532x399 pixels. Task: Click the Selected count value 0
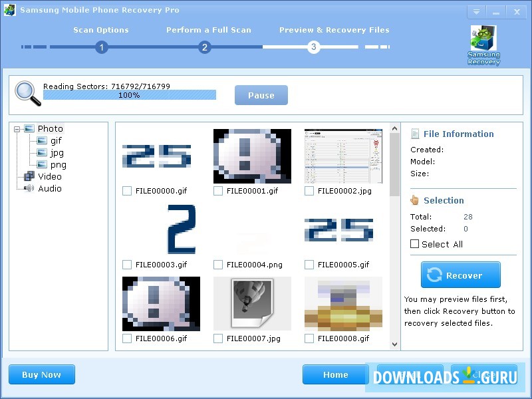[x=466, y=229]
